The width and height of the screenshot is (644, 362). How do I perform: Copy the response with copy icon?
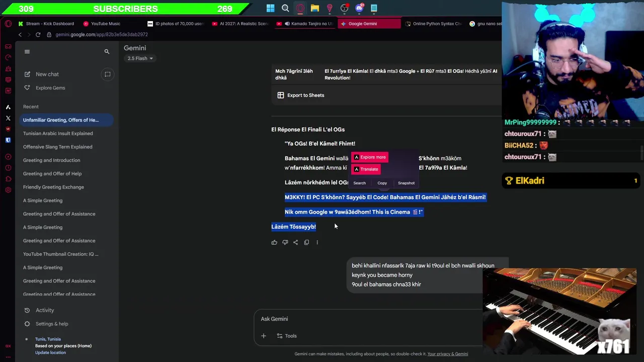pyautogui.click(x=306, y=242)
